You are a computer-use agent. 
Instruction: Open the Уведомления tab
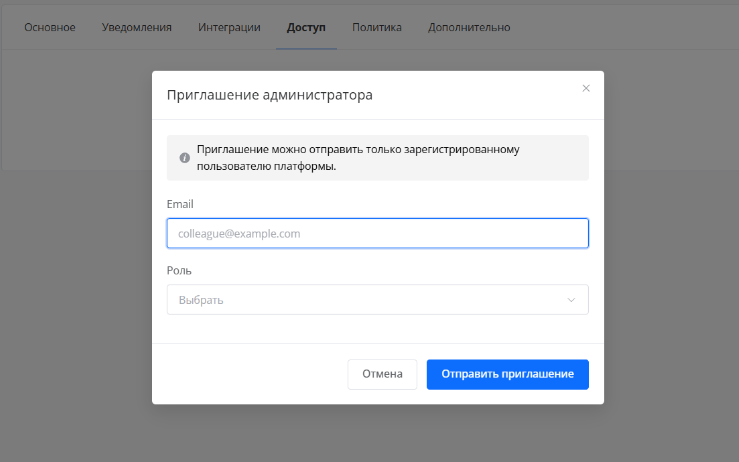(x=137, y=27)
